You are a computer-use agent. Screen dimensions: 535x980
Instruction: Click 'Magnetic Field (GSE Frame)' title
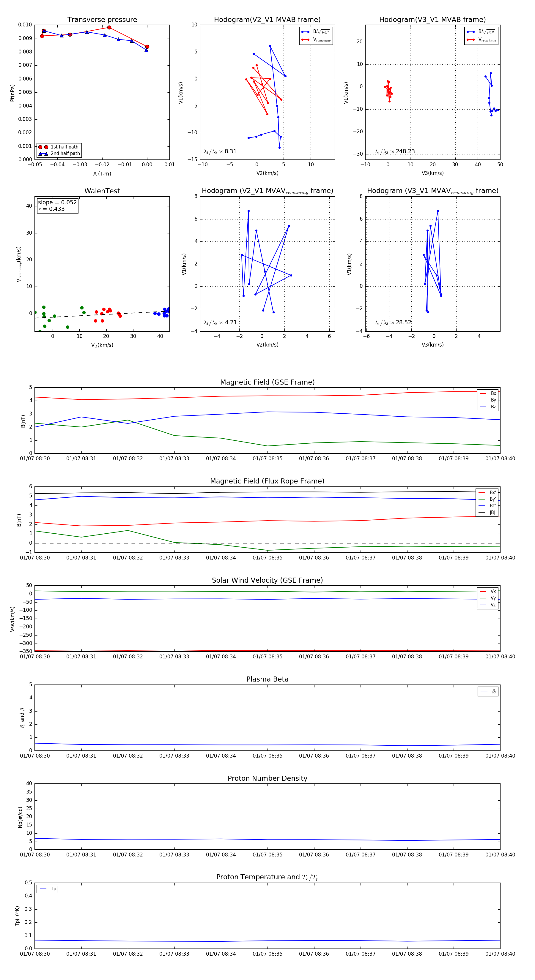click(x=267, y=382)
